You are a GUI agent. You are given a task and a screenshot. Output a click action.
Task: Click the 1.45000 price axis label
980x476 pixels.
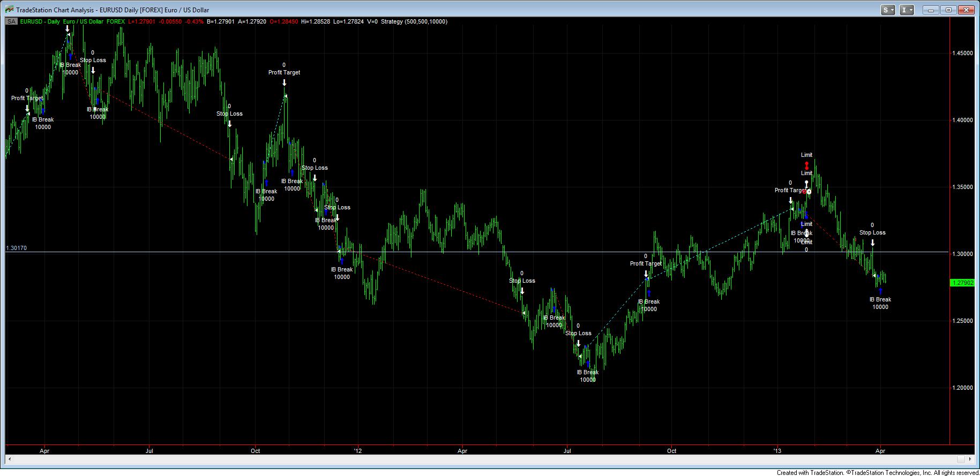[963, 53]
